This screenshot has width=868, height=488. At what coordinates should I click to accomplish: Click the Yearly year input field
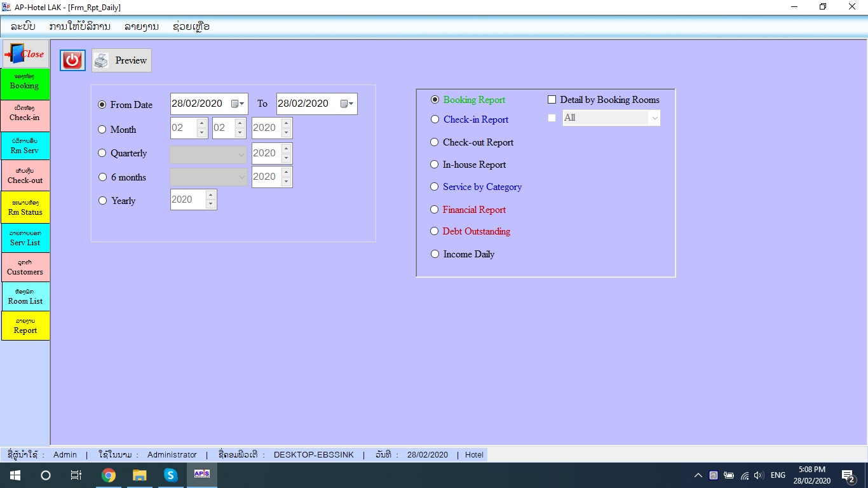point(187,200)
